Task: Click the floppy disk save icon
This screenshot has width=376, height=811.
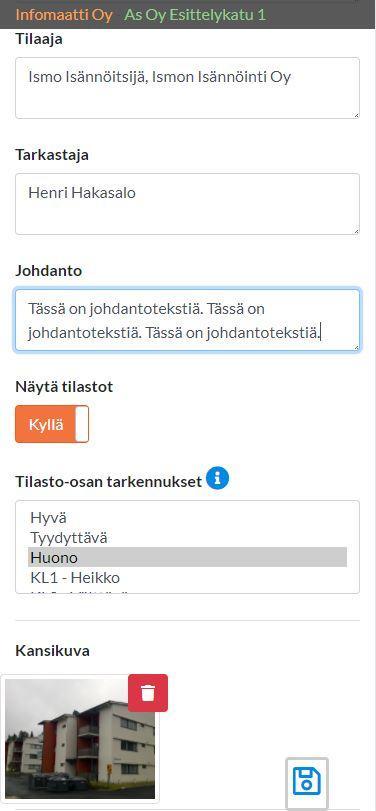Action: tap(307, 781)
